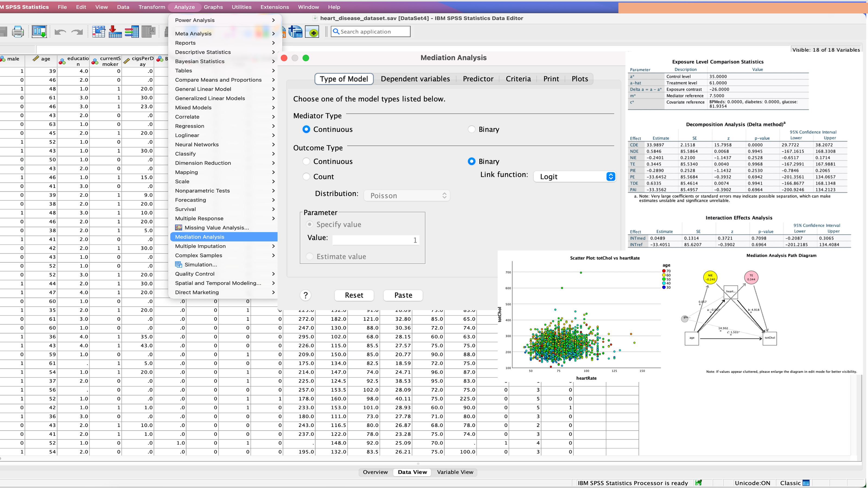Select the Count outcome type
This screenshot has width=868, height=488.
(306, 176)
